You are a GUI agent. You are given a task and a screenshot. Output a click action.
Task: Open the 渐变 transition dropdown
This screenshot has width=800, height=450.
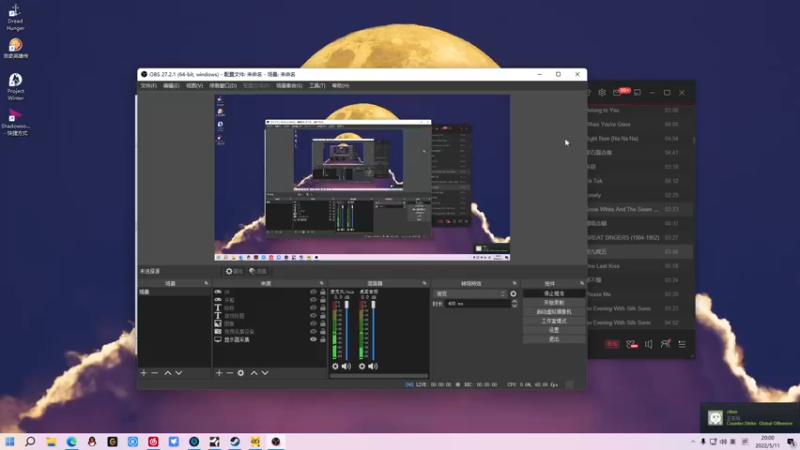(x=469, y=294)
